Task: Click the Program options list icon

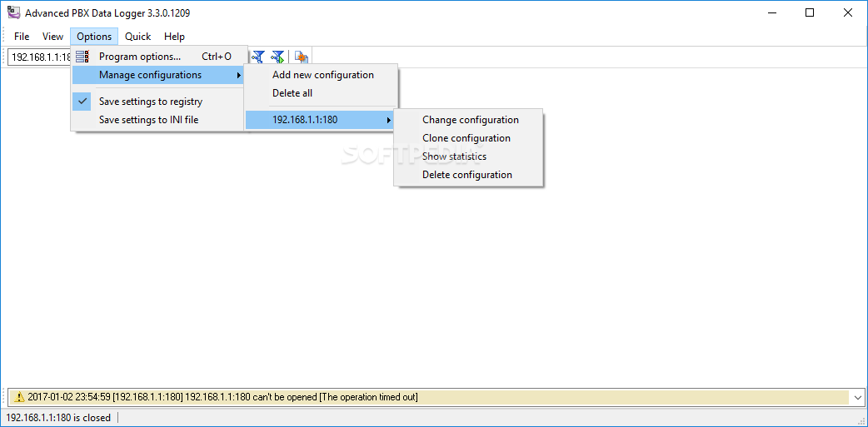Action: (x=82, y=57)
